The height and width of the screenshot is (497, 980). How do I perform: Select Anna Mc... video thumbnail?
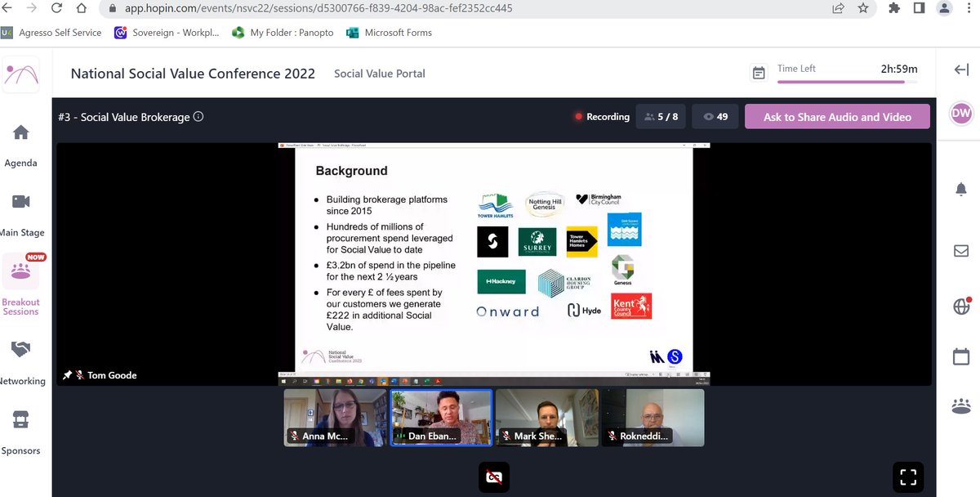tap(335, 417)
